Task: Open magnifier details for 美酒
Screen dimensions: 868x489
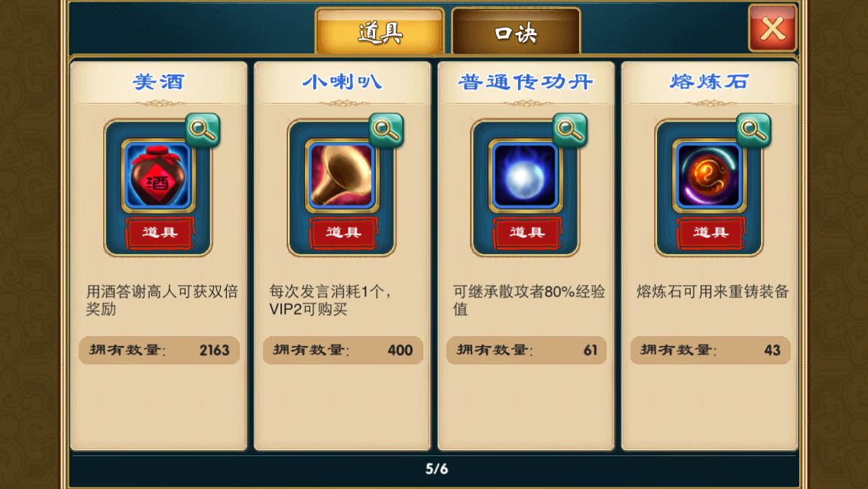Action: 202,130
